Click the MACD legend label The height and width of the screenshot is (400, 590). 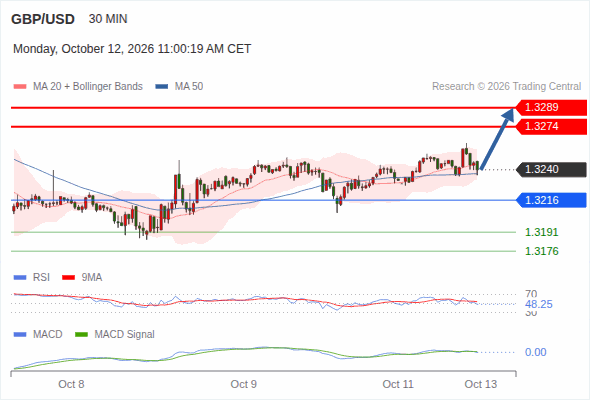[x=48, y=335]
